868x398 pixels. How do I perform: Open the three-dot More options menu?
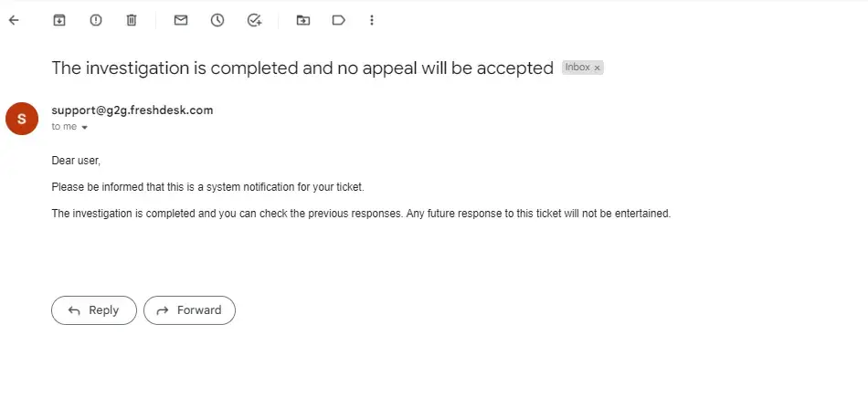[371, 20]
